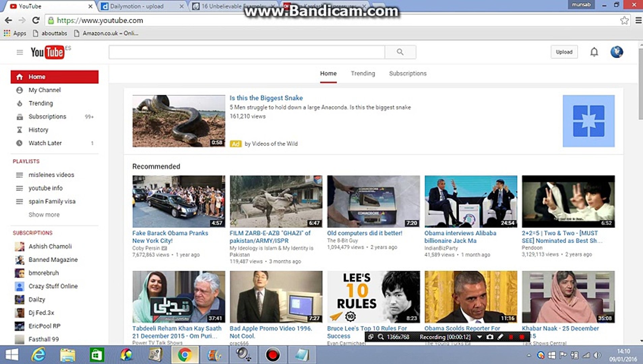Viewport: 643px width, 364px height.
Task: Open 'Old computers did it better!' video title
Action: tap(364, 233)
